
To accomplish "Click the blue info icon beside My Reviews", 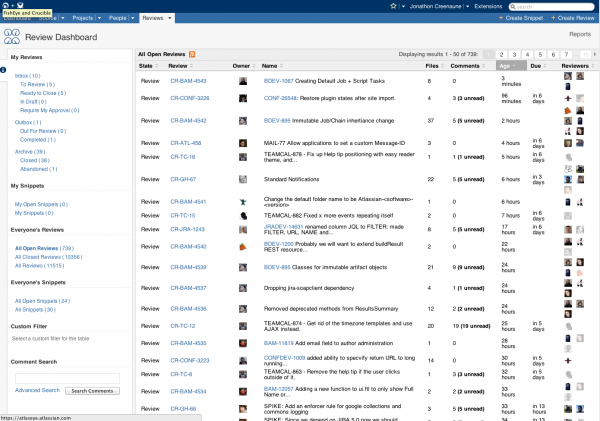I will [3, 70].
